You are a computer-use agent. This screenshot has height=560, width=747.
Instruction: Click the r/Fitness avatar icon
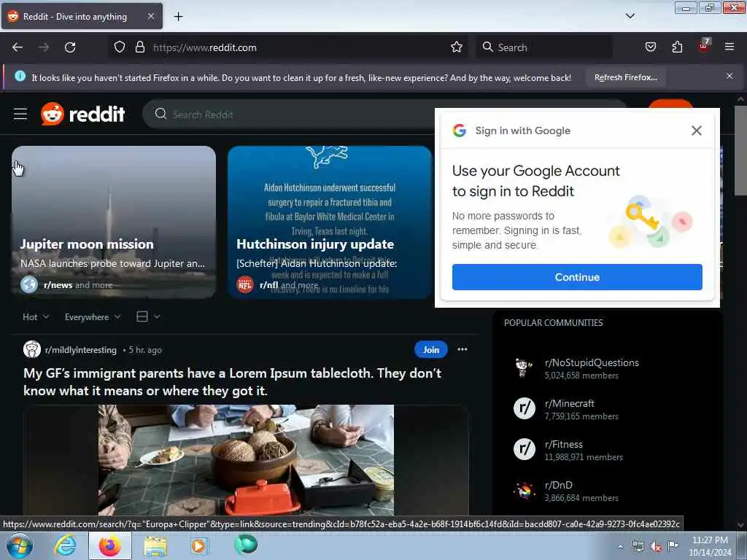tap(524, 449)
